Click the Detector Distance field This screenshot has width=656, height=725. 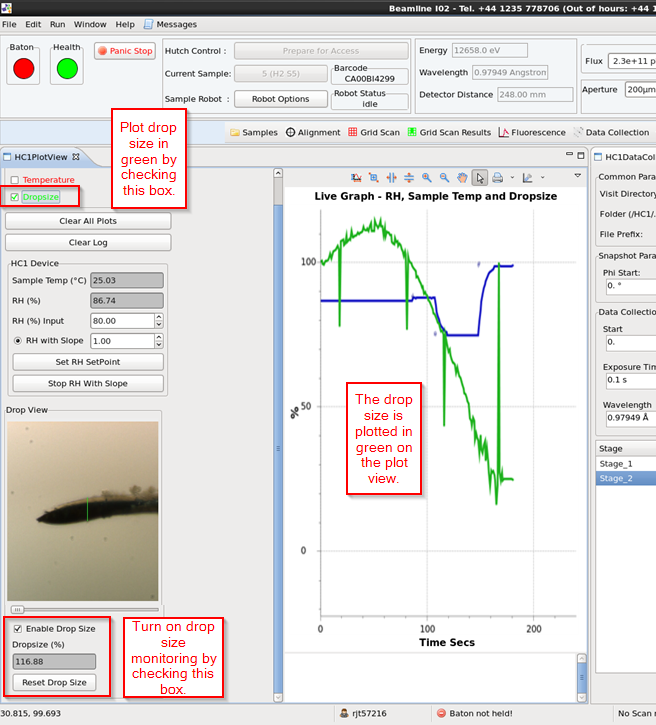(535, 94)
